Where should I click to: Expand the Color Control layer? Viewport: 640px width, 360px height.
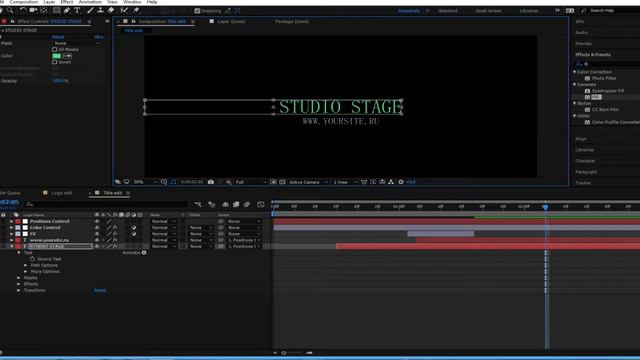pos(11,227)
